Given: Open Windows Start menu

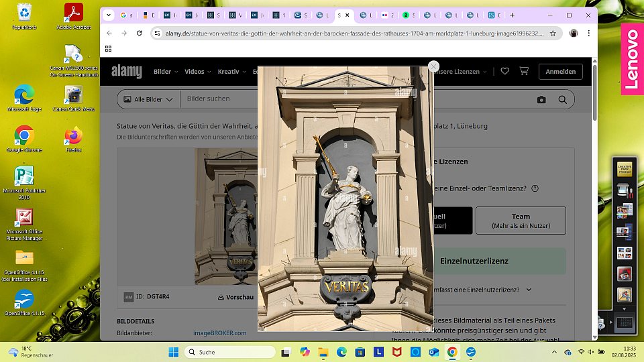Looking at the screenshot, I should coord(173,352).
